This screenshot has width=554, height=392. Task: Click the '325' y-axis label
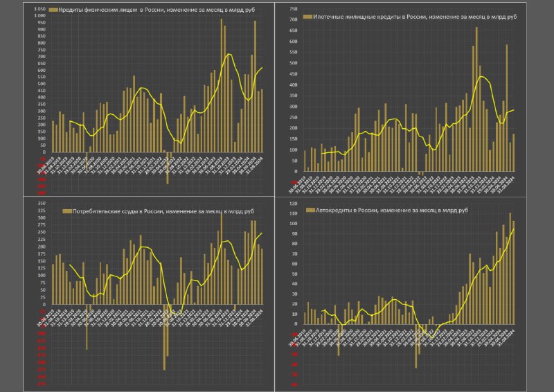pyautogui.click(x=42, y=211)
